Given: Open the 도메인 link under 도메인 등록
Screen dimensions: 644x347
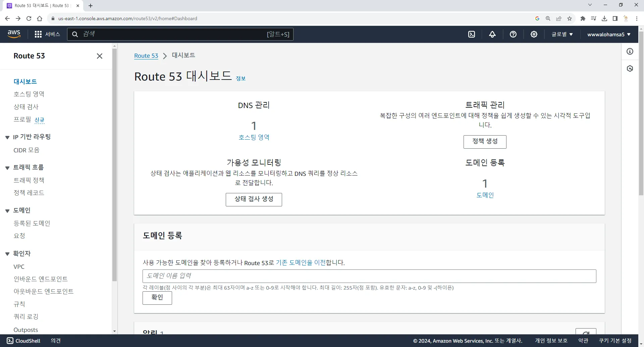Looking at the screenshot, I should click(x=485, y=195).
